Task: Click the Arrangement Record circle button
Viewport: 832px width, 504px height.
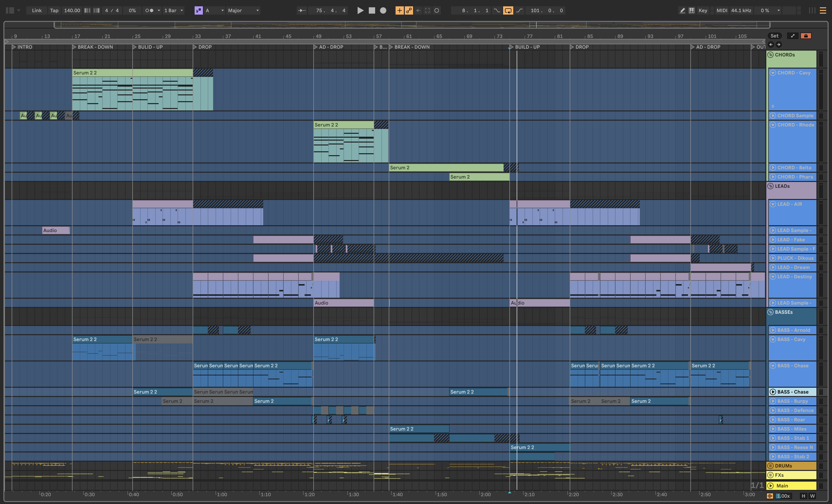Action: click(x=383, y=10)
